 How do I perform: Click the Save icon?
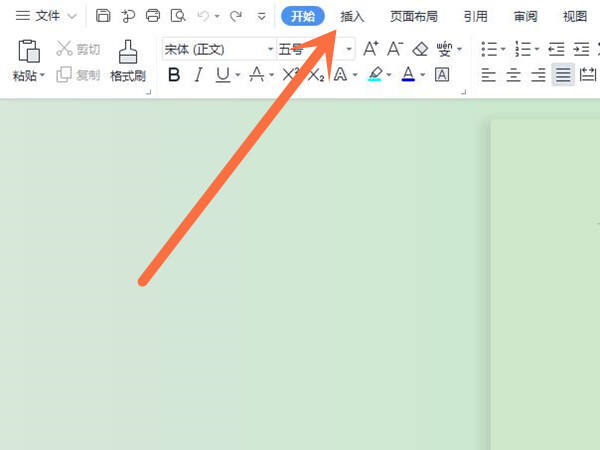click(103, 16)
